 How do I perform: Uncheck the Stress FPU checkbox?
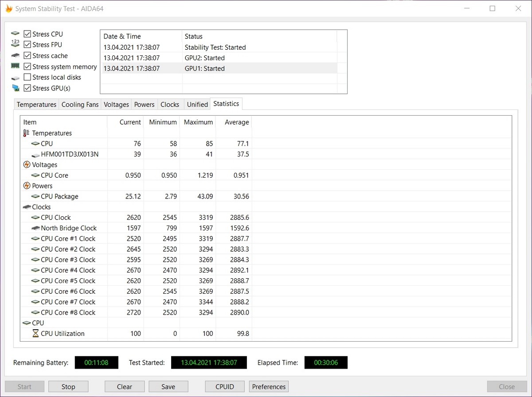pyautogui.click(x=27, y=45)
